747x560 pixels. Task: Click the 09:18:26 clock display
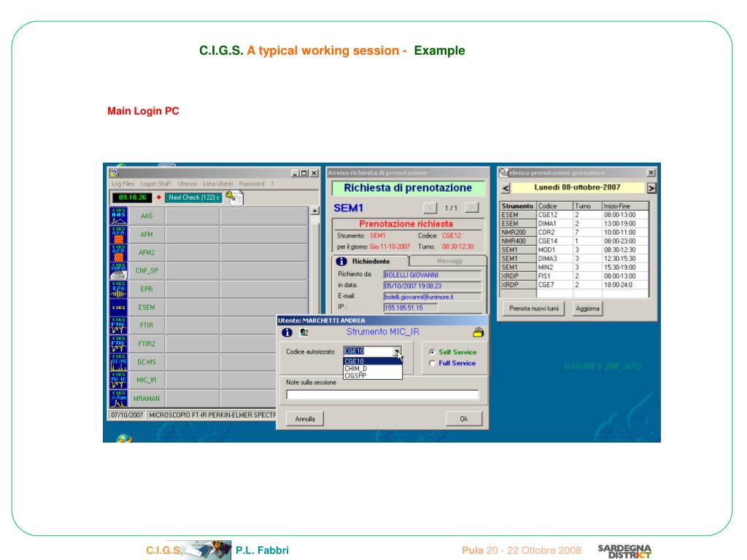point(132,197)
